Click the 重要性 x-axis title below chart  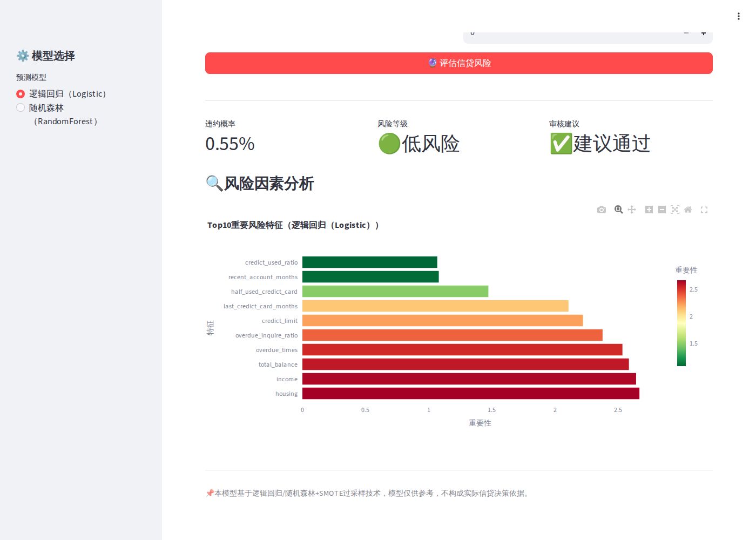pos(480,423)
